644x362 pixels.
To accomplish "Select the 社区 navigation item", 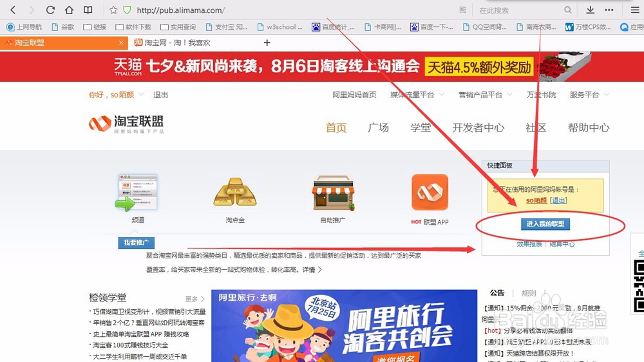I will pyautogui.click(x=536, y=128).
